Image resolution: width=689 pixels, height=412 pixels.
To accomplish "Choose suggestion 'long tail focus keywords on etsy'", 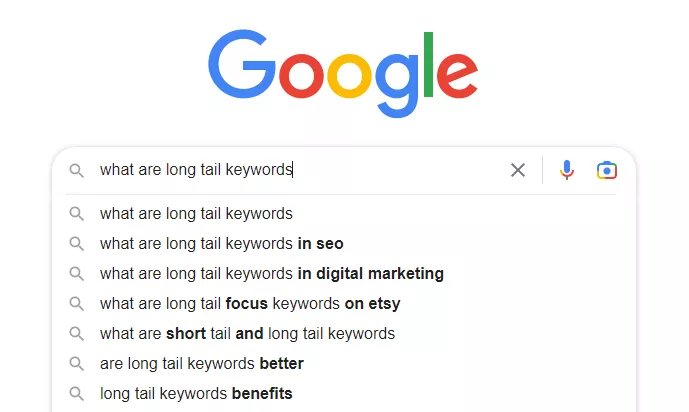I will point(344,304).
